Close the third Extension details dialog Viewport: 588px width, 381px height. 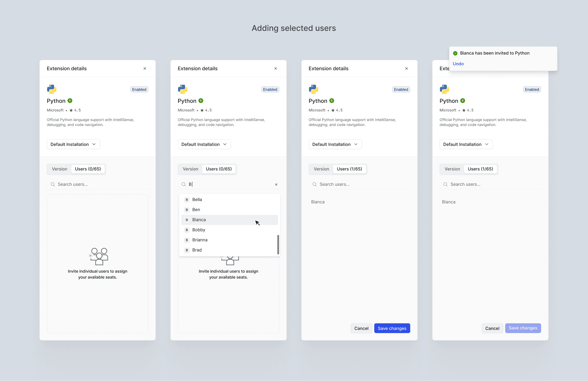click(406, 68)
